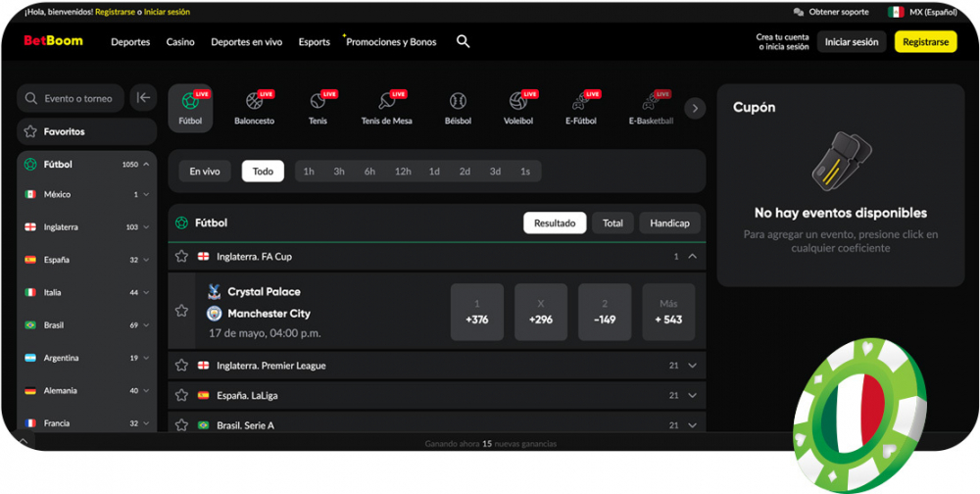Click MX (Español) language selector
The image size is (980, 494).
933,12
